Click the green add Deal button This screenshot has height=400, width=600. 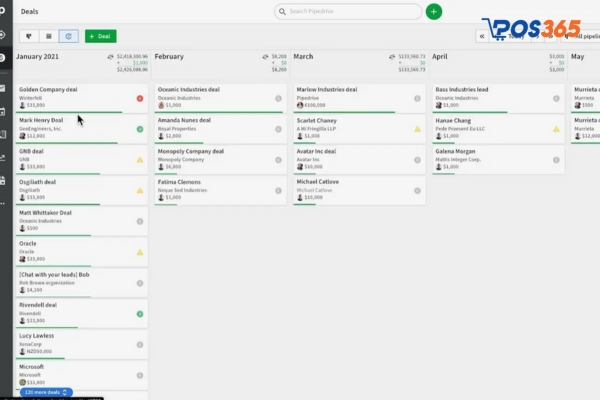point(100,36)
